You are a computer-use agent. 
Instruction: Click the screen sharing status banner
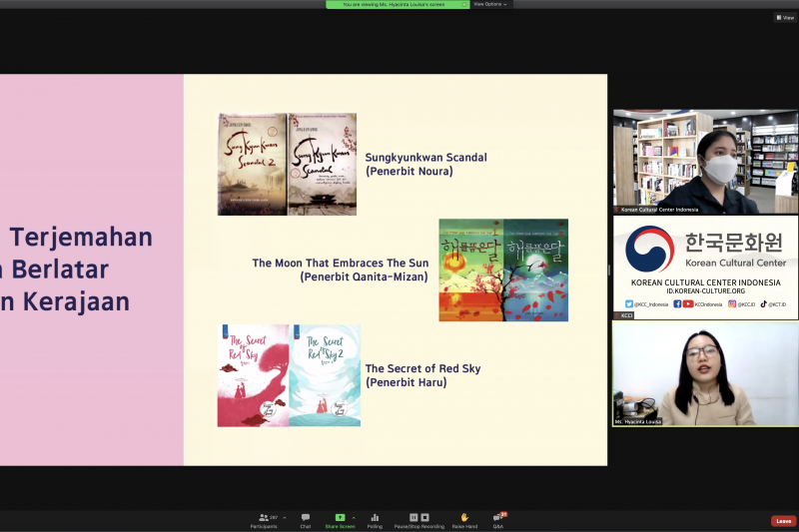398,4
